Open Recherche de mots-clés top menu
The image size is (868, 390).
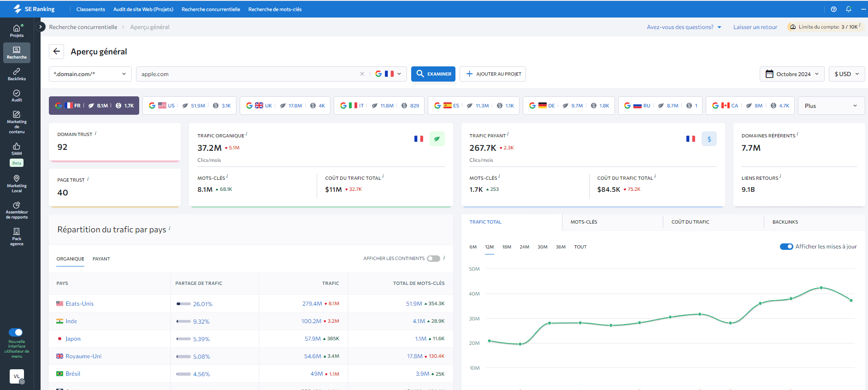275,9
